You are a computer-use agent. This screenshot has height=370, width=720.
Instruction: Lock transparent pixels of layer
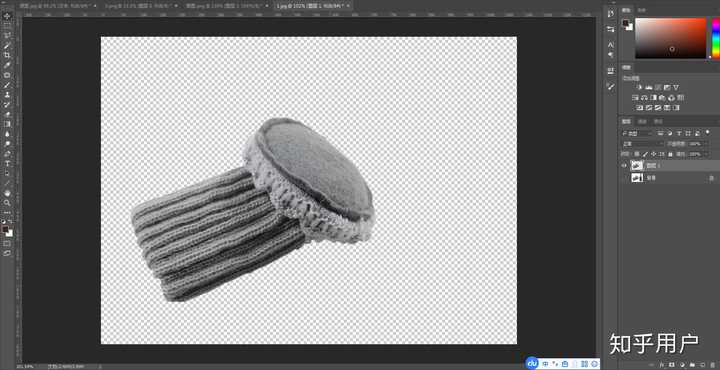pos(636,154)
